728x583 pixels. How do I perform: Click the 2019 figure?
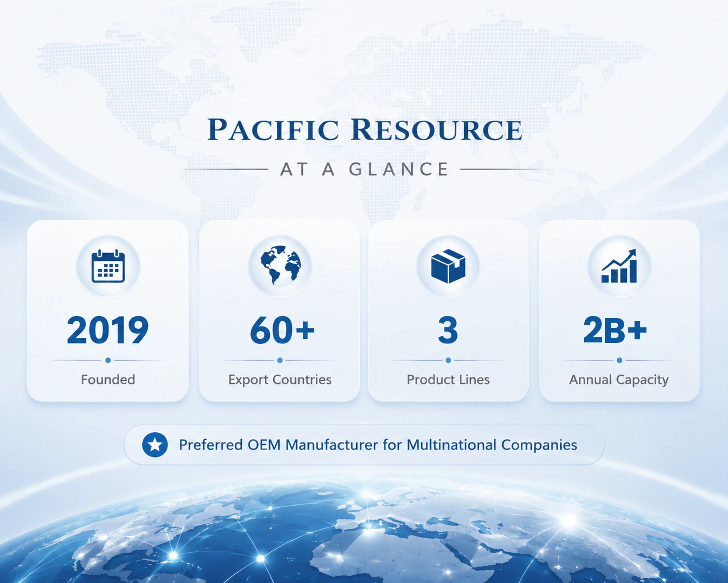pos(108,330)
